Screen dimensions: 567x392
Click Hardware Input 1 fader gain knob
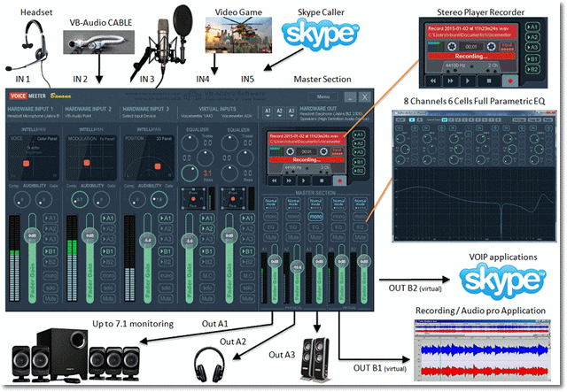32,235
